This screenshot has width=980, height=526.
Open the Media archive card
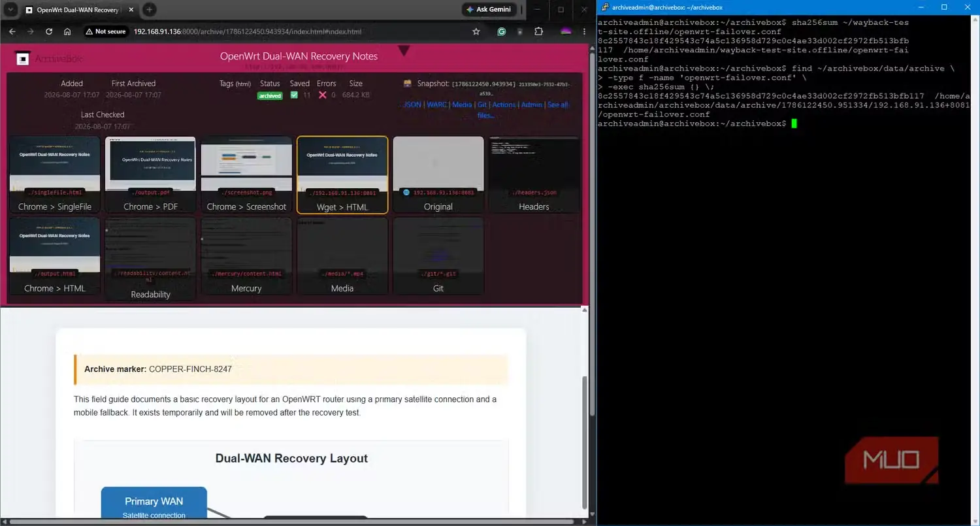pyautogui.click(x=342, y=257)
